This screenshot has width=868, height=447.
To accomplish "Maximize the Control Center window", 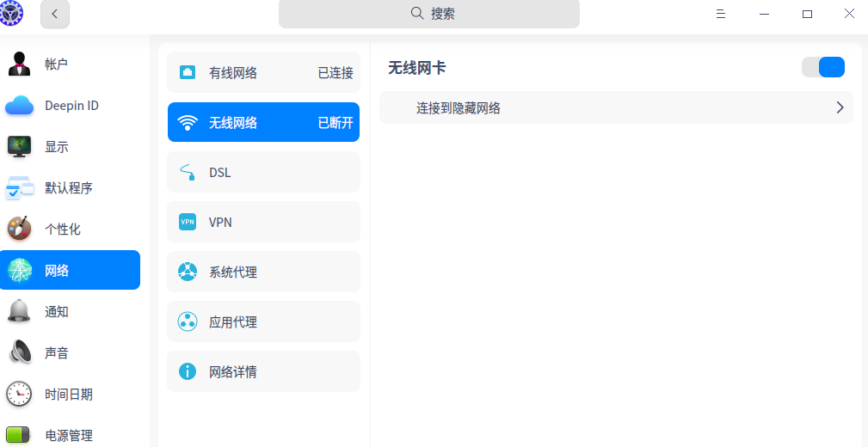I will point(807,14).
